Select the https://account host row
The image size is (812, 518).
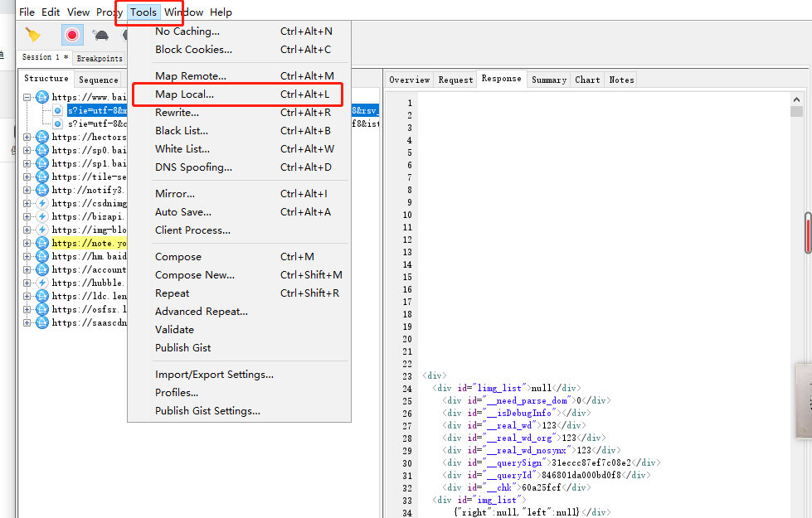pyautogui.click(x=89, y=269)
